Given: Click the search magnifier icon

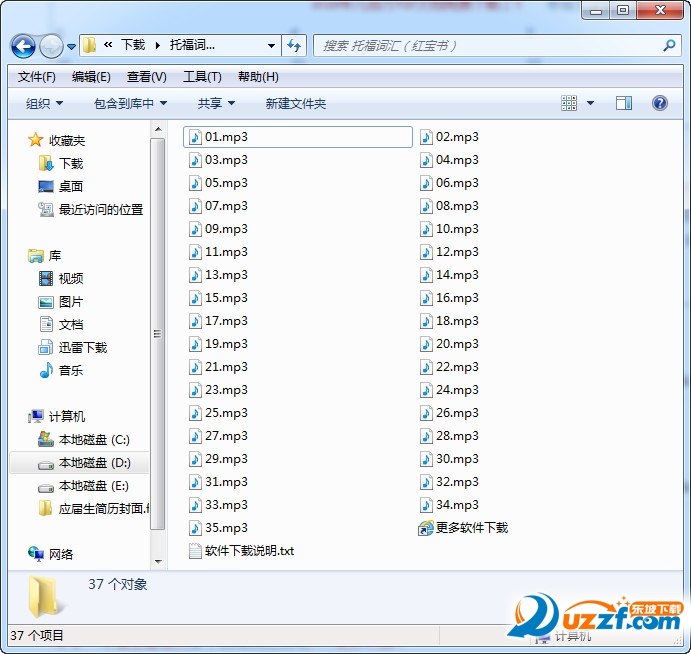Looking at the screenshot, I should point(669,45).
